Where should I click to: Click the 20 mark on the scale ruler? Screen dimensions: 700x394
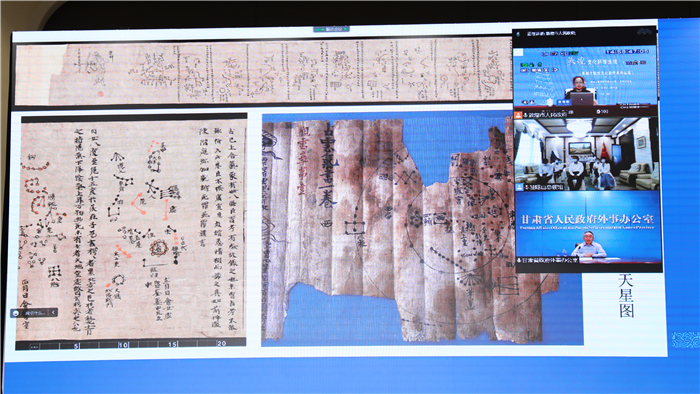point(221,344)
